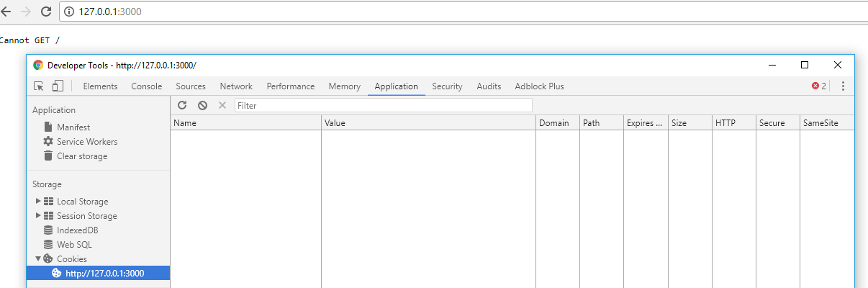
Task: Refresh the cookies table
Action: (182, 105)
